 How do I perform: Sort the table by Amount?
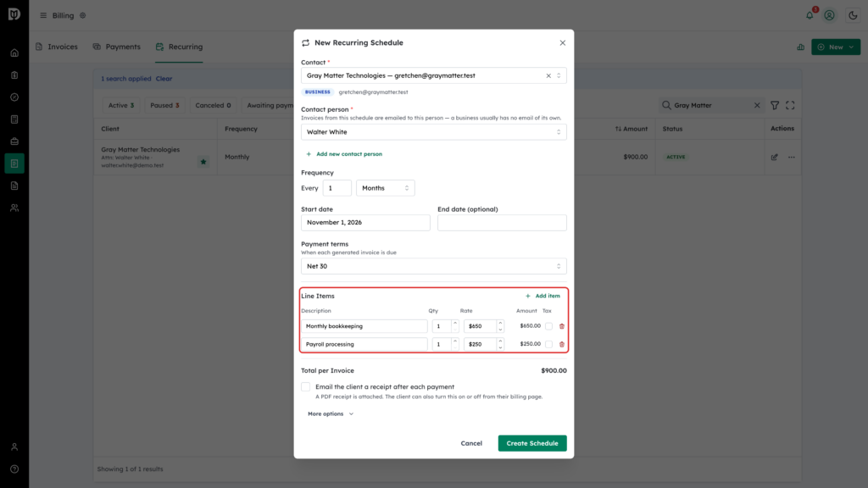631,129
